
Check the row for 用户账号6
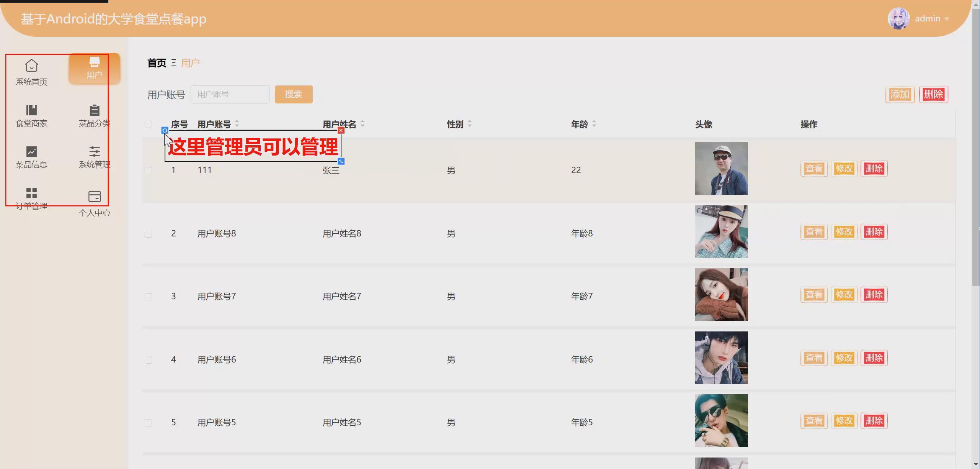pyautogui.click(x=149, y=359)
